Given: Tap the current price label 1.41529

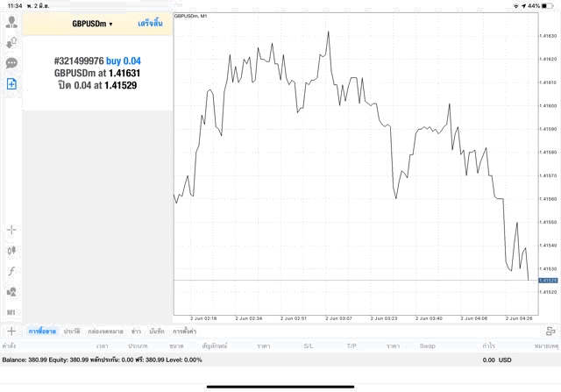Looking at the screenshot, I should pos(548,280).
